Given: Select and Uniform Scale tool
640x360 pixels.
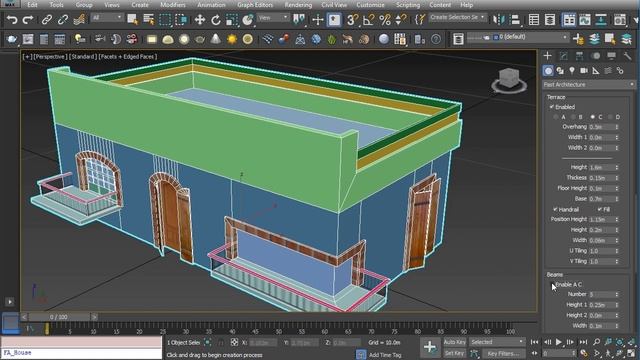Looking at the screenshot, I should 232,19.
